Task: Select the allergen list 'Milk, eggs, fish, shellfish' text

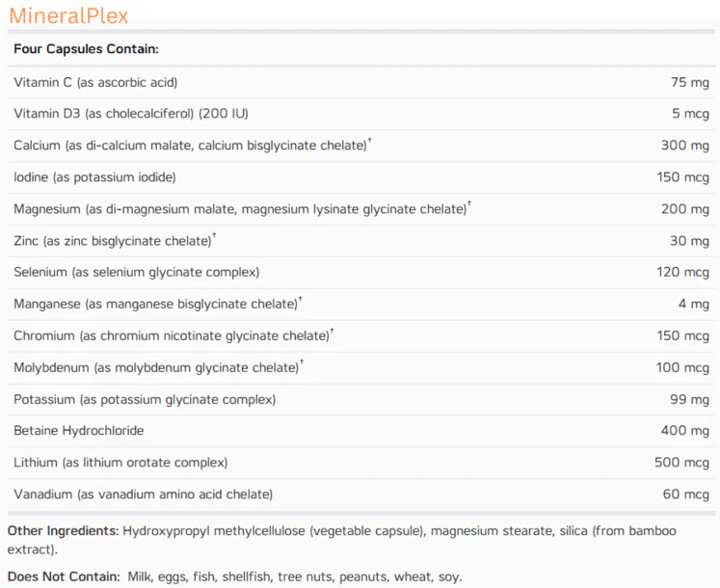Action: point(200,577)
